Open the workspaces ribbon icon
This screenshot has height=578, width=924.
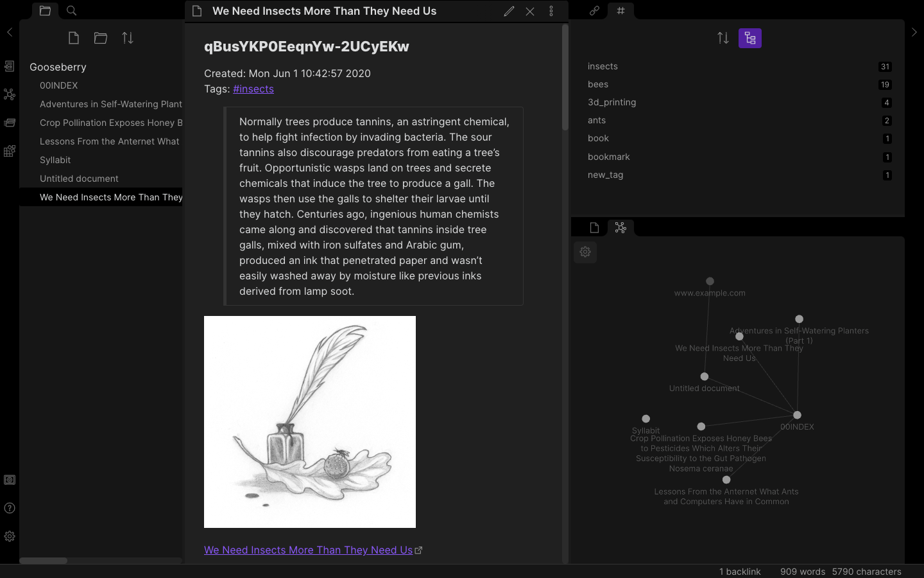pyautogui.click(x=9, y=151)
